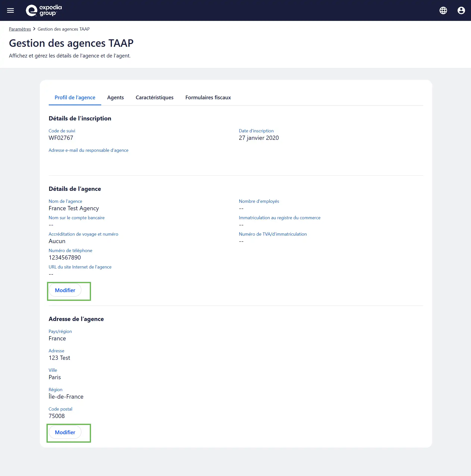Viewport: 471px width, 476px height.
Task: Select the postal code 75008
Action: 57,416
